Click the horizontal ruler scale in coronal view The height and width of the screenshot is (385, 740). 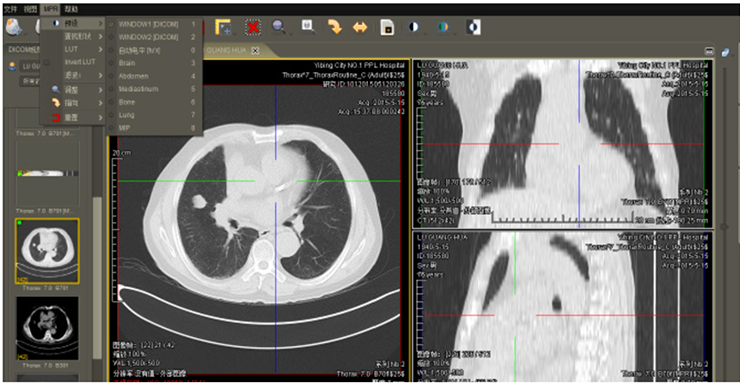tap(563, 218)
